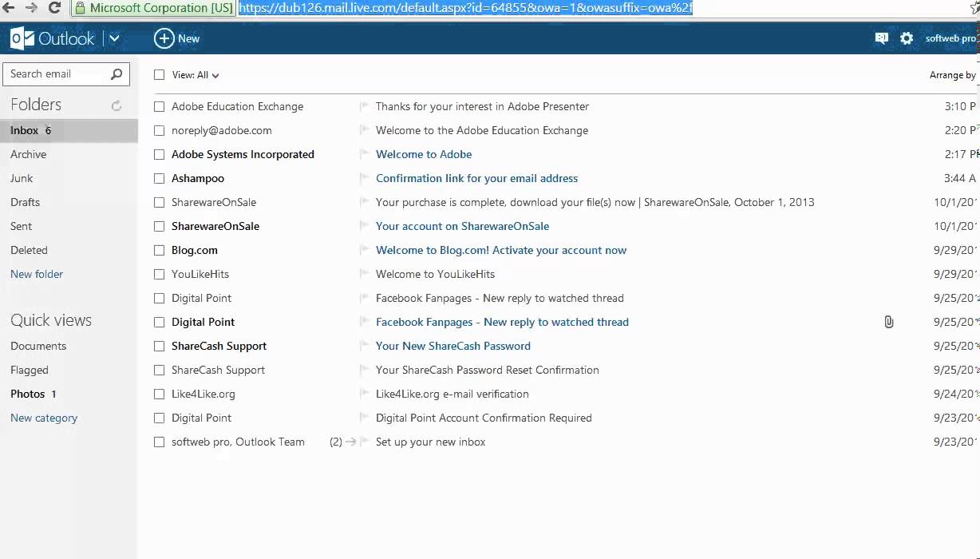
Task: Flag the ShareCash Password Reset Confirmation email
Action: coord(364,370)
